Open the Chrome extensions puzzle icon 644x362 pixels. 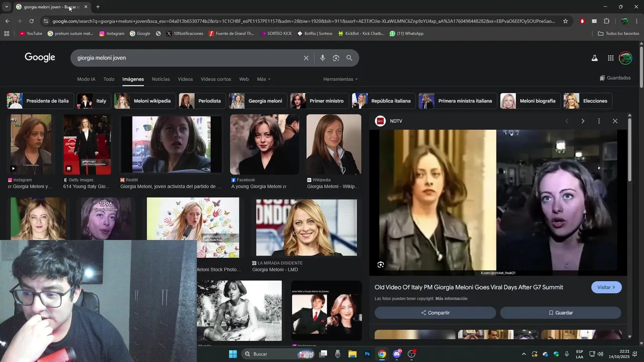[606, 21]
